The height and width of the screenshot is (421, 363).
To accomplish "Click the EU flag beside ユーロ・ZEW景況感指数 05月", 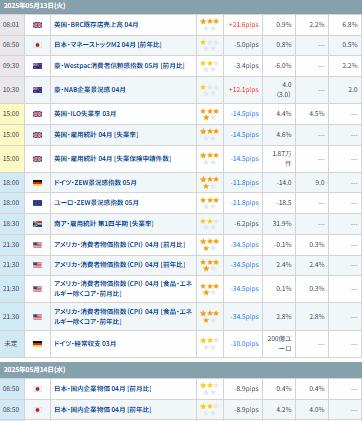I will click(37, 203).
